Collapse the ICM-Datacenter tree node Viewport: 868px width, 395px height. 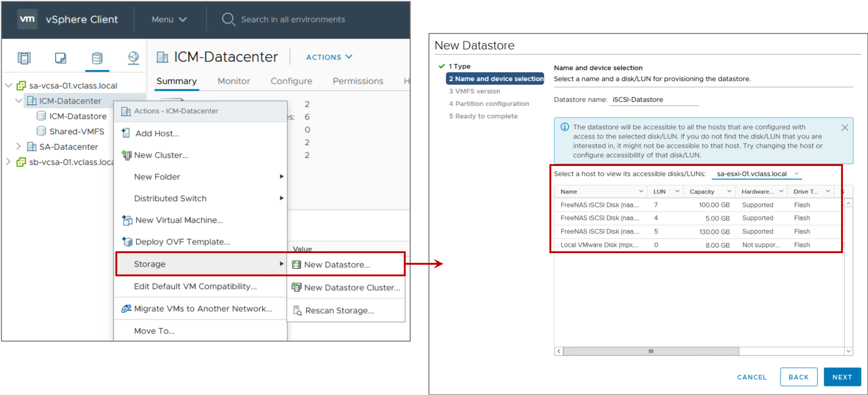(19, 101)
